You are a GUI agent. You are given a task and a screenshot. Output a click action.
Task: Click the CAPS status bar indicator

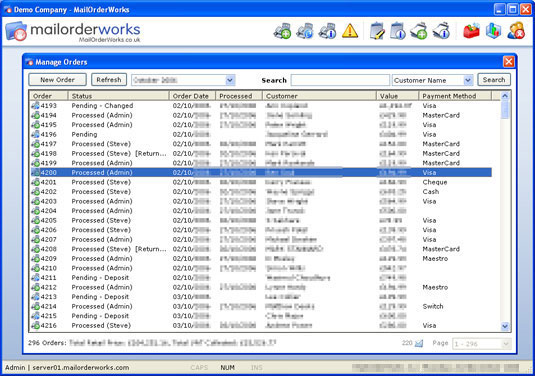tap(199, 367)
